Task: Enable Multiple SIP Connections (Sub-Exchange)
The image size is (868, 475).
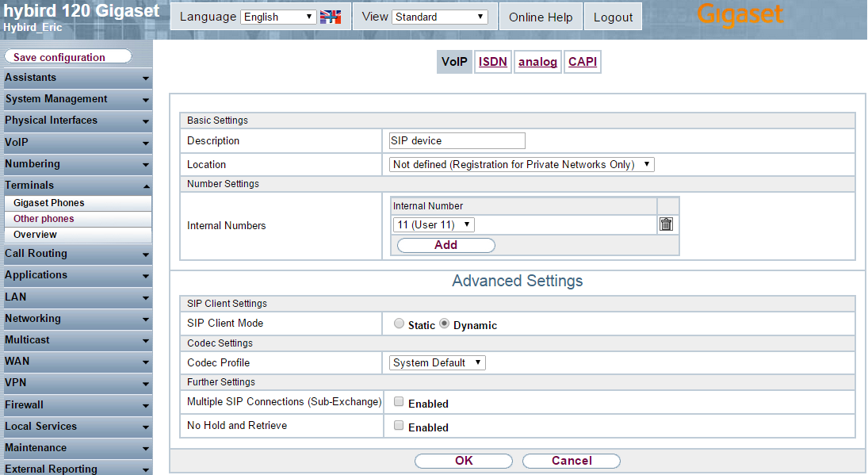Action: point(399,402)
